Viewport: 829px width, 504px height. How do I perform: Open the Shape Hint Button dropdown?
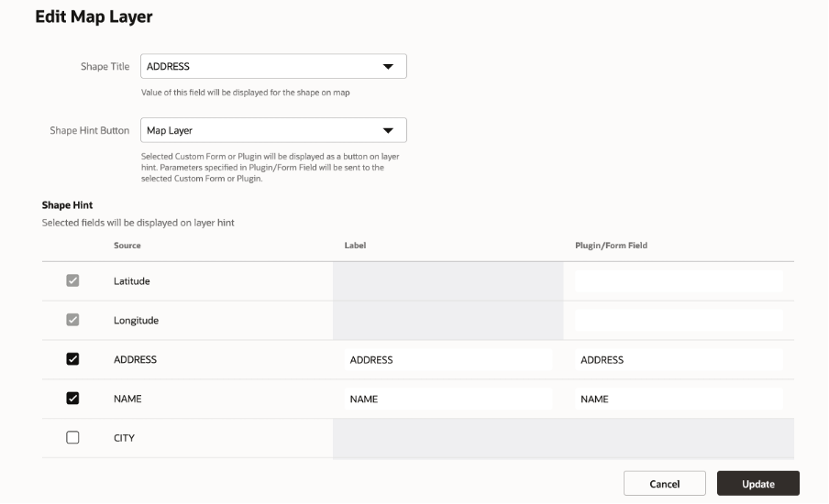pos(273,130)
